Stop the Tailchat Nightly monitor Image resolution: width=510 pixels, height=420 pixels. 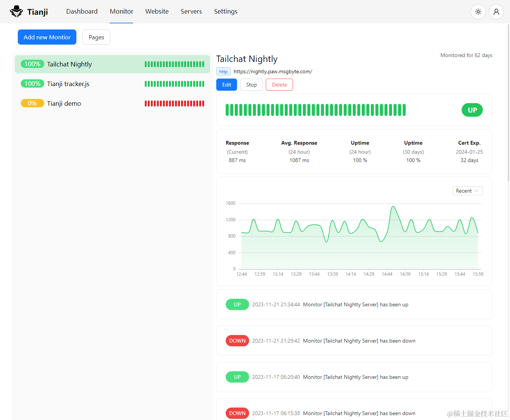tap(251, 85)
